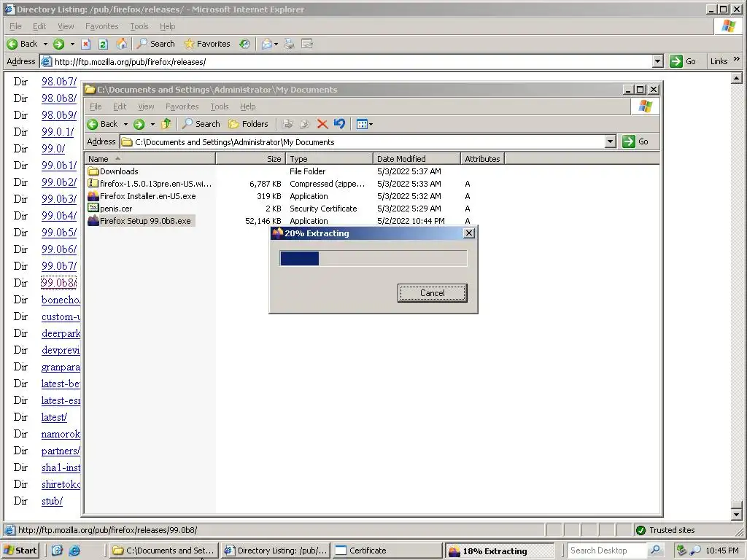Open the View menu in My Documents window
The image size is (747, 560).
pyautogui.click(x=146, y=106)
